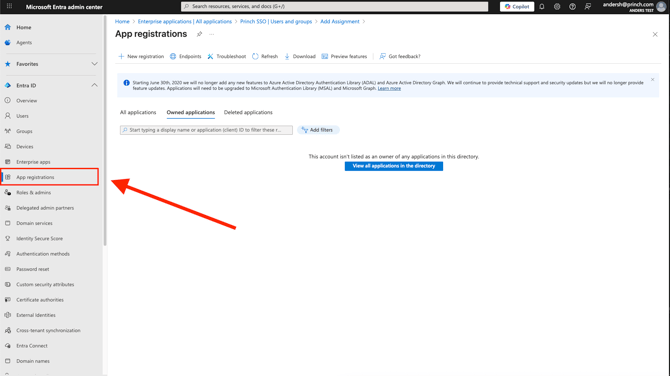Image resolution: width=670 pixels, height=376 pixels.
Task: Refresh the applications list
Action: point(265,56)
